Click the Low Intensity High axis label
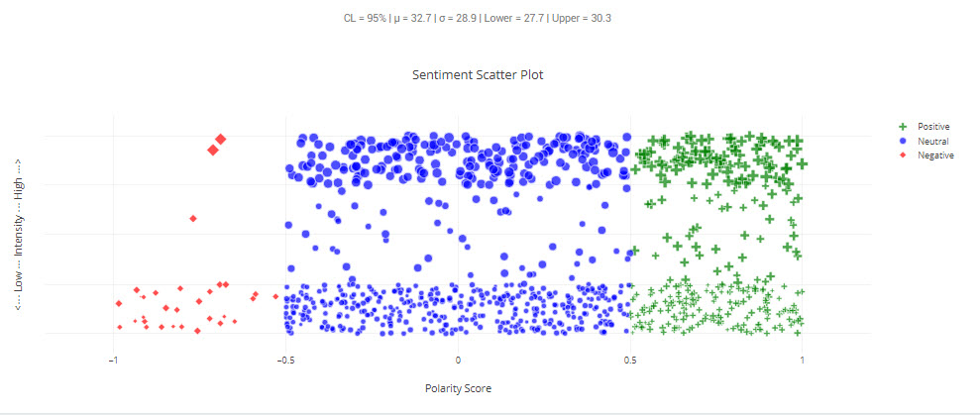This screenshot has width=980, height=415. tap(19, 236)
